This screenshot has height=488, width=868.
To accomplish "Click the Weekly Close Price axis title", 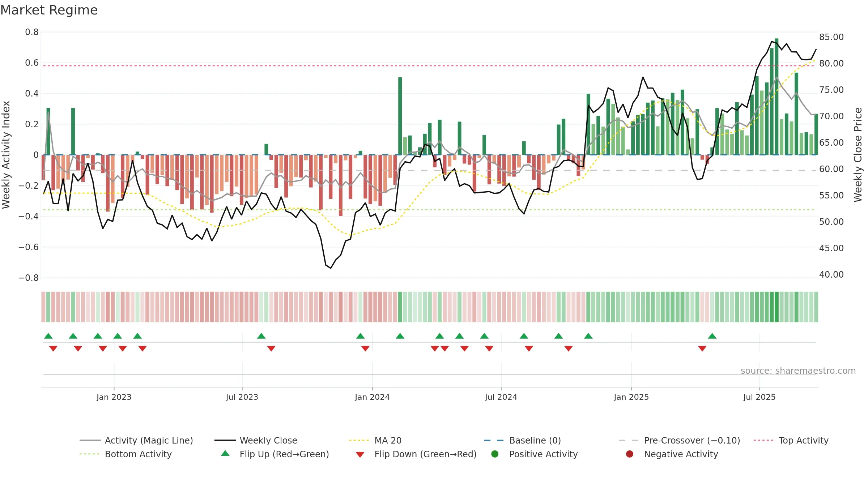I will 858,155.
